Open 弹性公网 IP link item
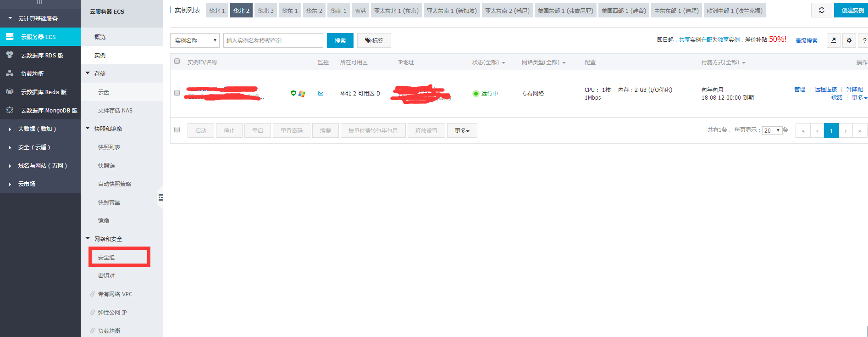Image resolution: width=868 pixels, height=337 pixels. pyautogui.click(x=112, y=312)
